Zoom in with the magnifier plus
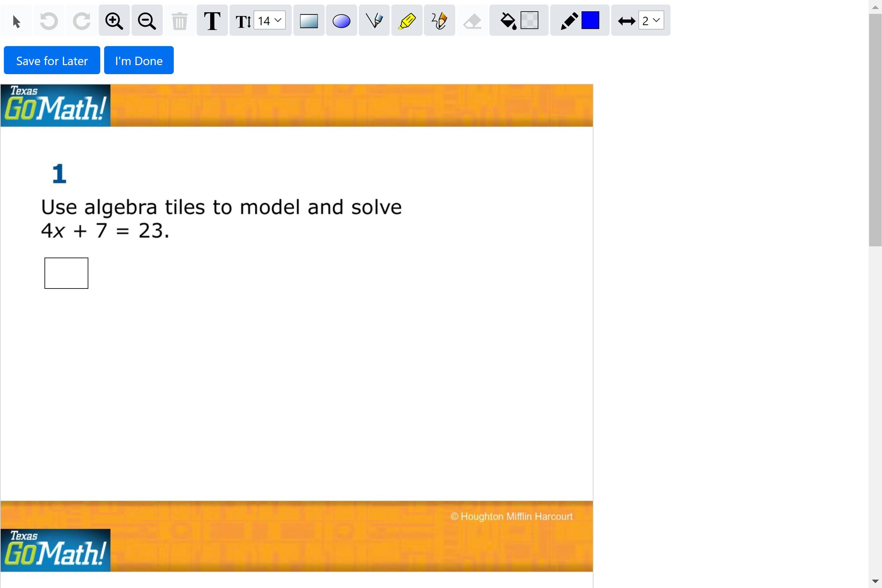 (x=114, y=21)
